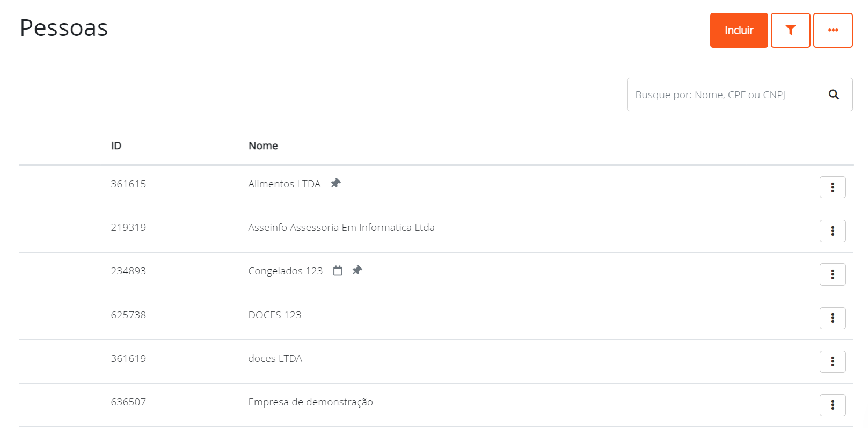Select the Asseinfo Assessoria Em Informatica row

coord(341,227)
